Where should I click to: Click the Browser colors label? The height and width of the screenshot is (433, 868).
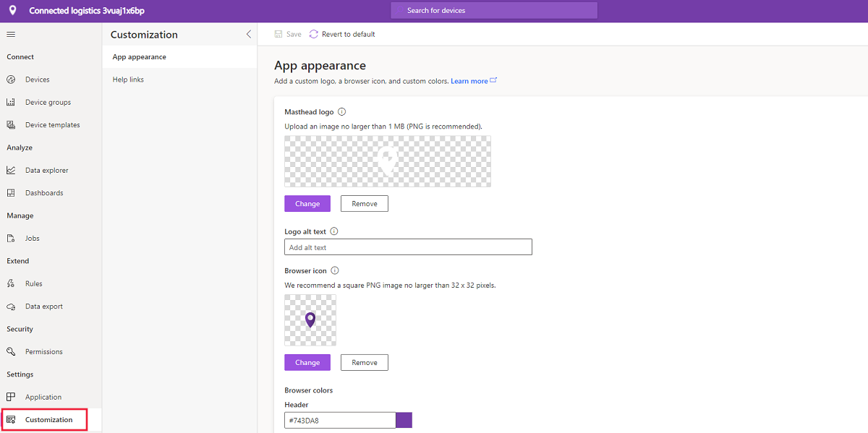click(x=309, y=390)
